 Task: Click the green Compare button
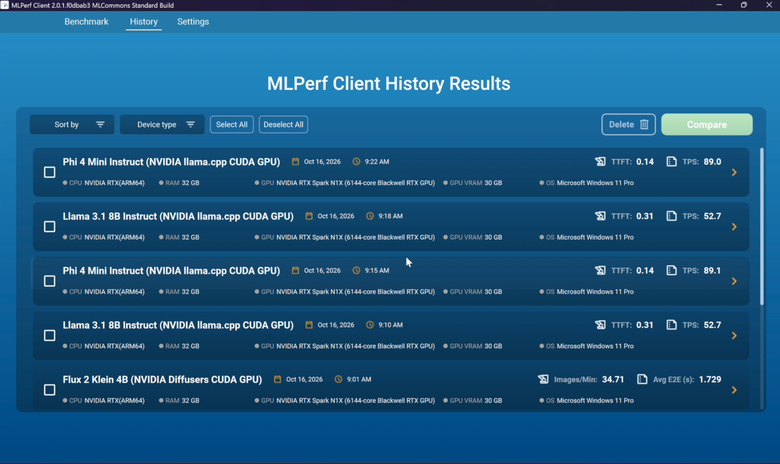(x=707, y=124)
